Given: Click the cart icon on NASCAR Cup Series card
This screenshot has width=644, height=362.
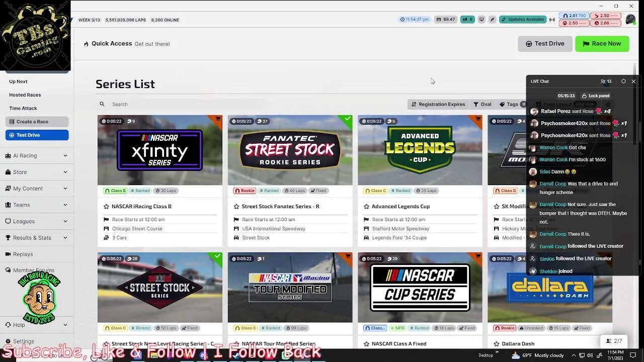Looking at the screenshot, I should (478, 256).
